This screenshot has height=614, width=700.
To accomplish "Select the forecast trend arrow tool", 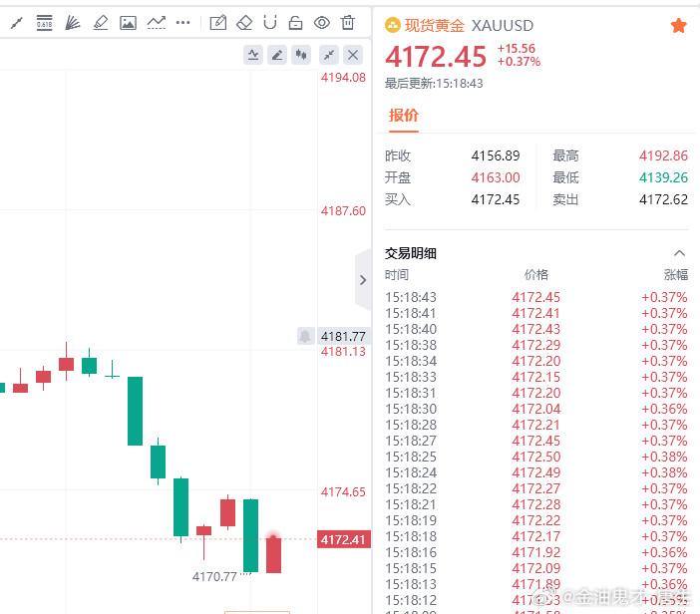I will point(157,22).
